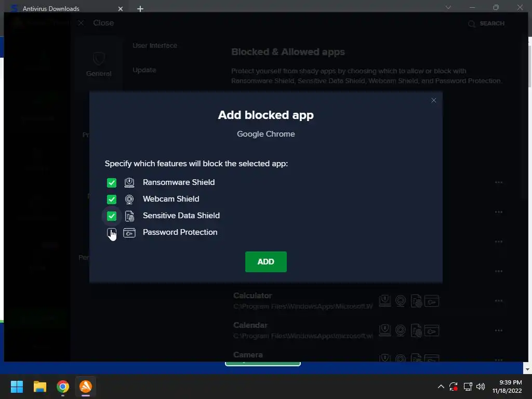This screenshot has width=532, height=399.
Task: Click the ADD button
Action: tap(265, 262)
